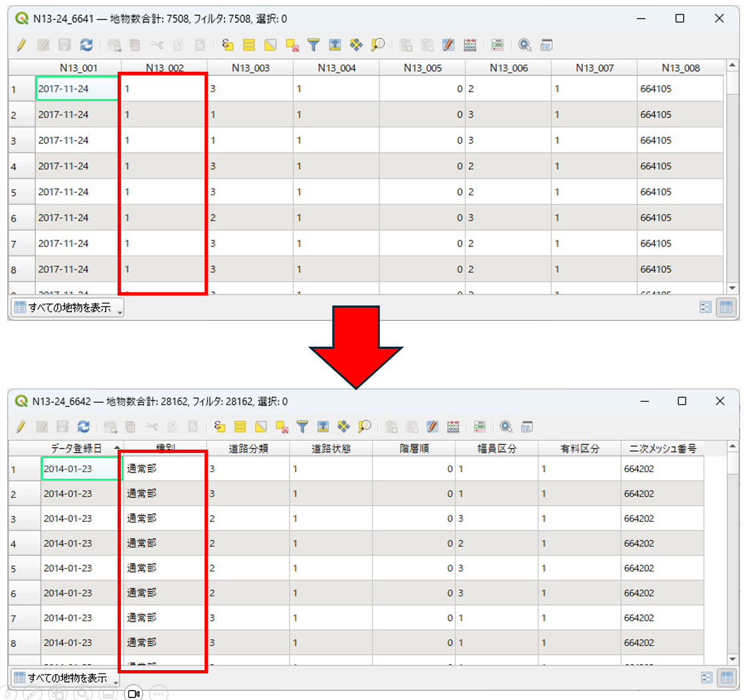Image resolution: width=752 pixels, height=700 pixels.
Task: Click zoom map to selected rows in bottom window
Action: pos(364,426)
